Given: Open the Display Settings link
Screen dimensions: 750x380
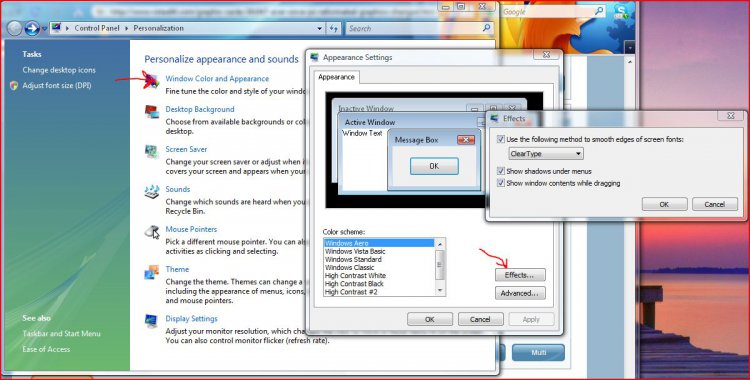Looking at the screenshot, I should click(x=191, y=319).
